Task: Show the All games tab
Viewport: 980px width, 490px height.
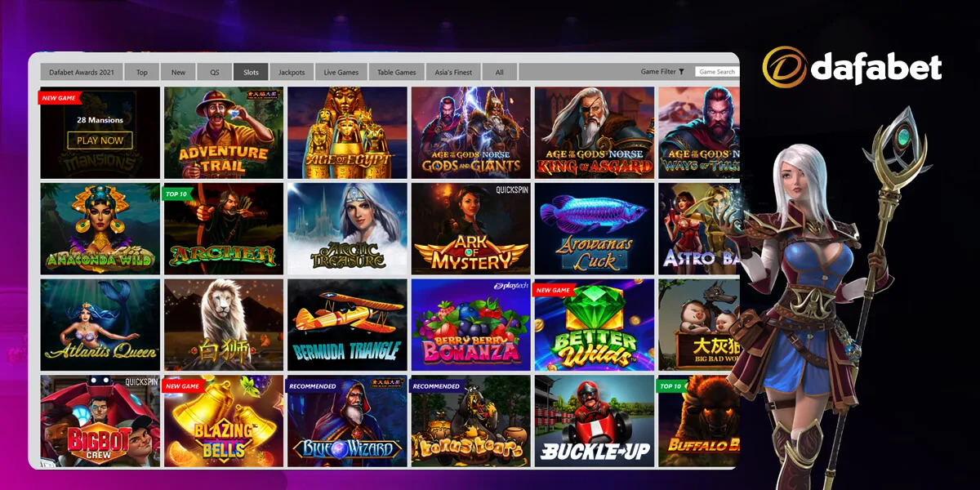Action: click(x=499, y=72)
